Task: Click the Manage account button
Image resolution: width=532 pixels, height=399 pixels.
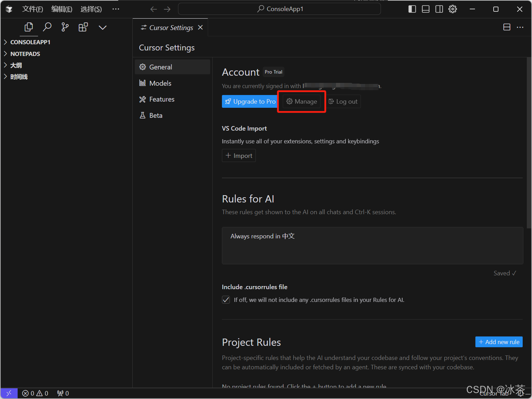Action: (x=302, y=102)
